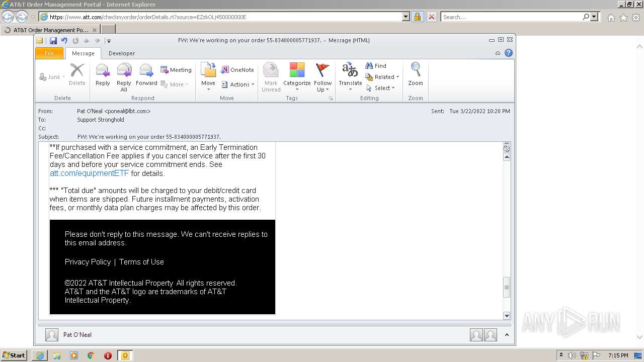Screen dimensions: 644x362
Task: Expand the More respond options
Action: click(175, 84)
